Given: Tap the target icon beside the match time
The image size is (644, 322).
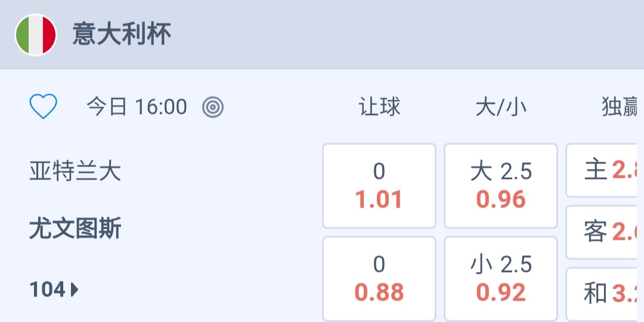Looking at the screenshot, I should click(x=213, y=107).
